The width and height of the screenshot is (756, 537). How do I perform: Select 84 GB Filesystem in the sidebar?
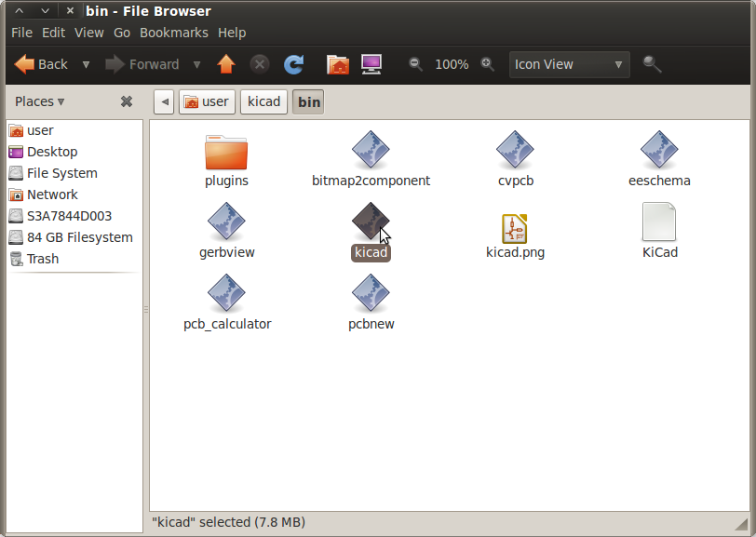point(74,237)
